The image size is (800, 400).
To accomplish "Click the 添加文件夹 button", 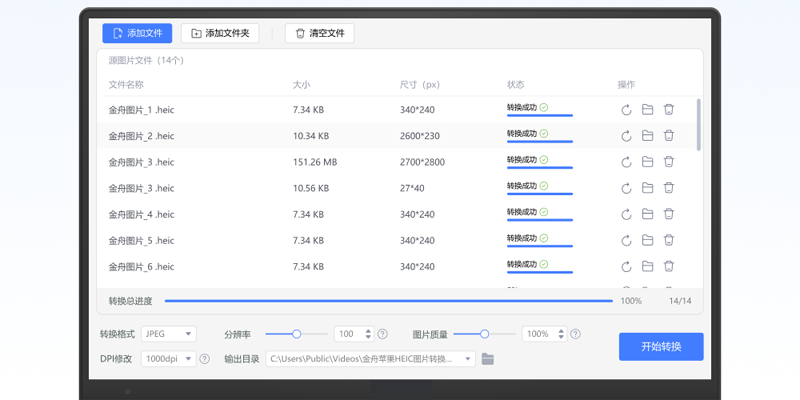I will point(219,33).
